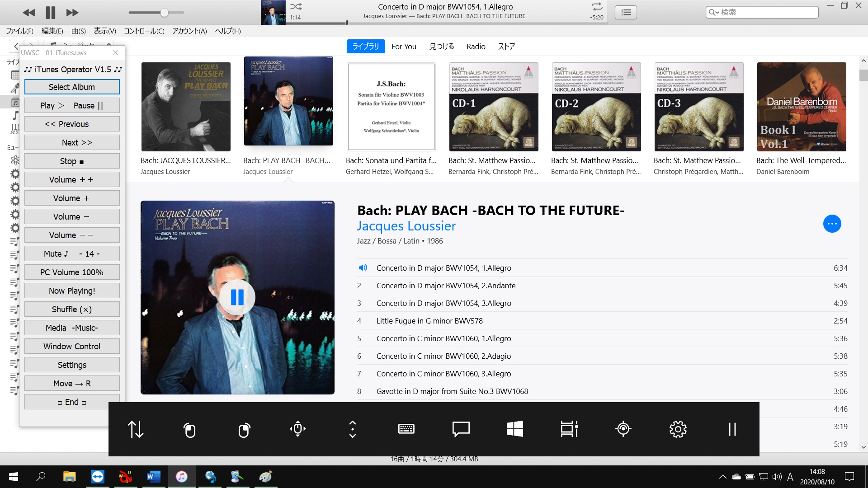This screenshot has height=488, width=868.
Task: Open keyboard icon in remote toolbar
Action: coord(406,429)
